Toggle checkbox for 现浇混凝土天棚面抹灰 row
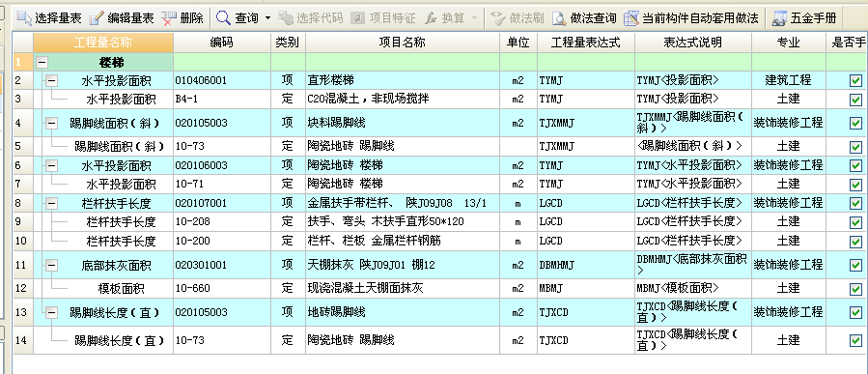The height and width of the screenshot is (374, 868). click(x=855, y=289)
